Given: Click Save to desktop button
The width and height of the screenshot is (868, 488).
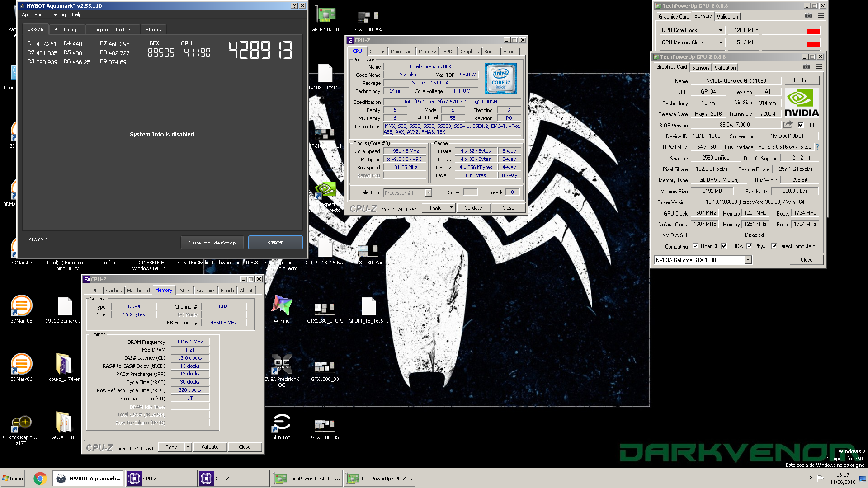Looking at the screenshot, I should click(212, 243).
